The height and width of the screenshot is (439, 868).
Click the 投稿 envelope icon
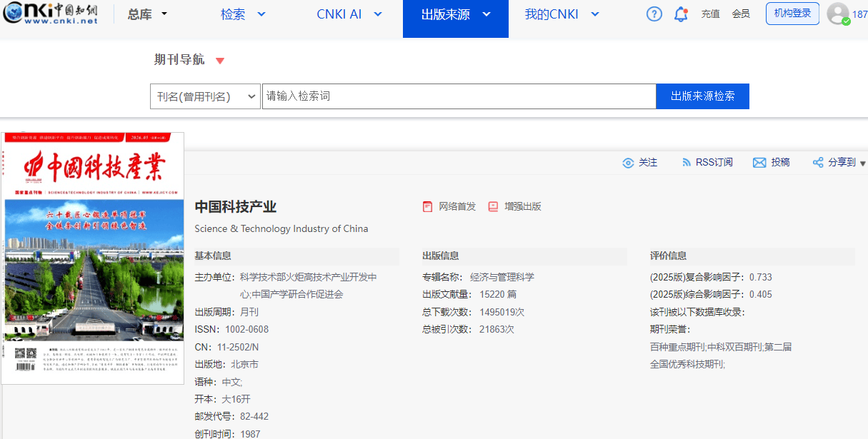[759, 163]
